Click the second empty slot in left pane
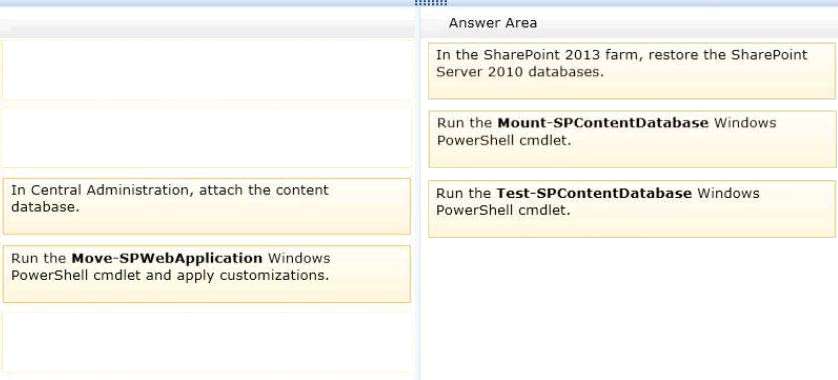 [x=206, y=137]
